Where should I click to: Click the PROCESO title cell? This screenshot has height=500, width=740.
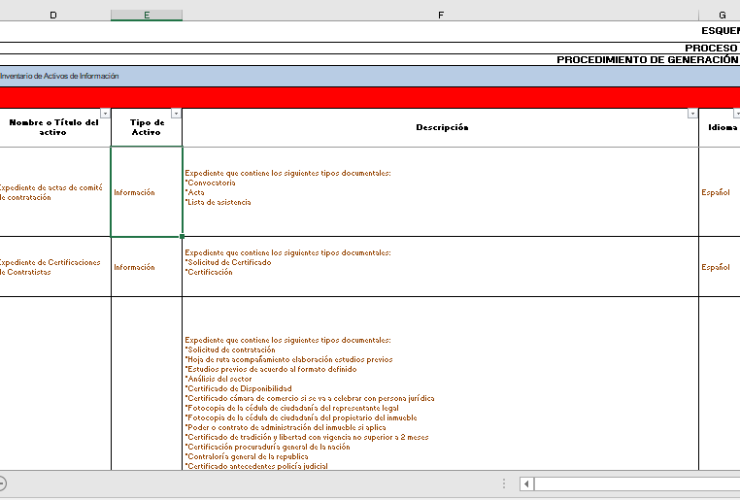pyautogui.click(x=370, y=48)
